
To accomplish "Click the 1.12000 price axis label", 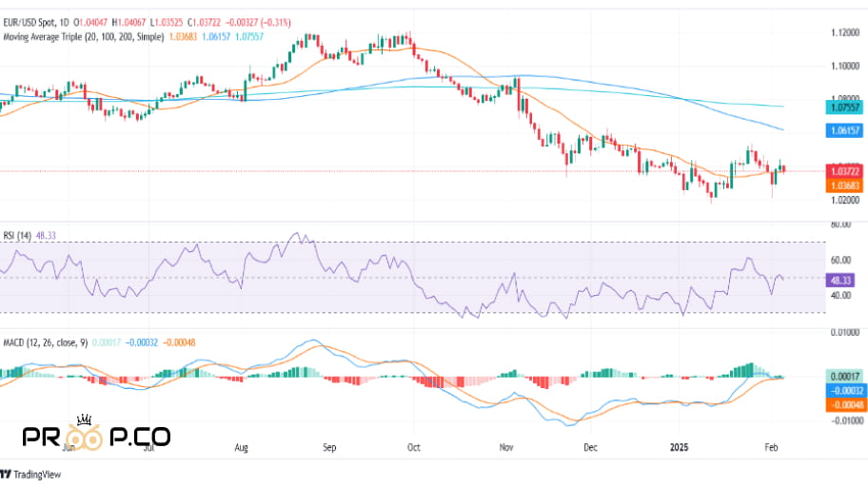I will (x=845, y=33).
